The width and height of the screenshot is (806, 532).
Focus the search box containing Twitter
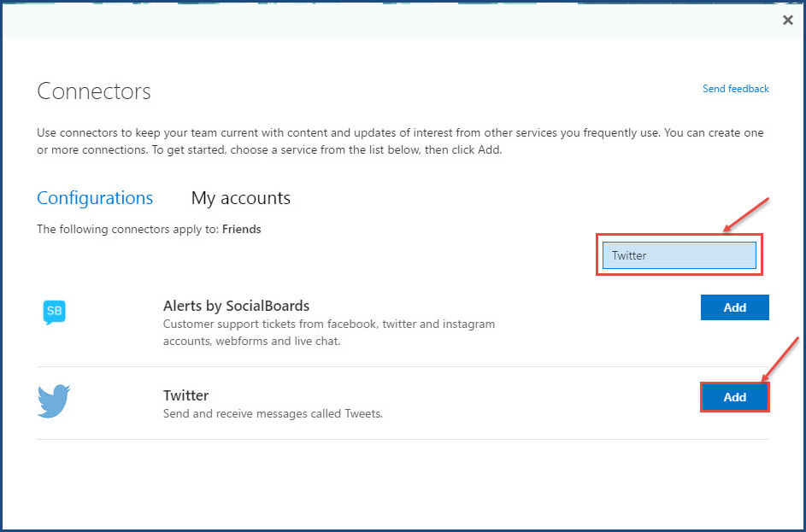point(679,255)
